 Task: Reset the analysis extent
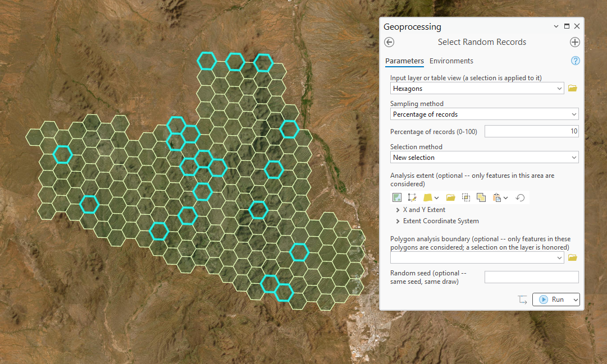point(520,197)
